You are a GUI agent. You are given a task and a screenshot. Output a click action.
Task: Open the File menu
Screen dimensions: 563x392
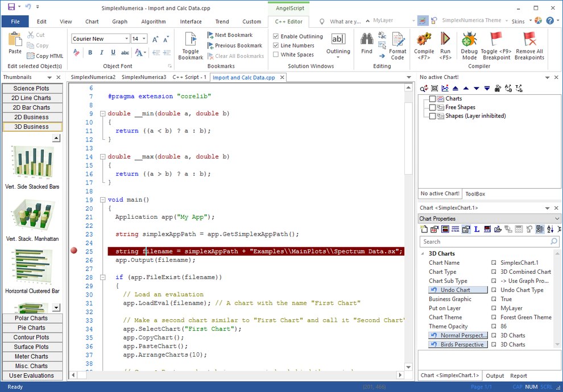15,22
